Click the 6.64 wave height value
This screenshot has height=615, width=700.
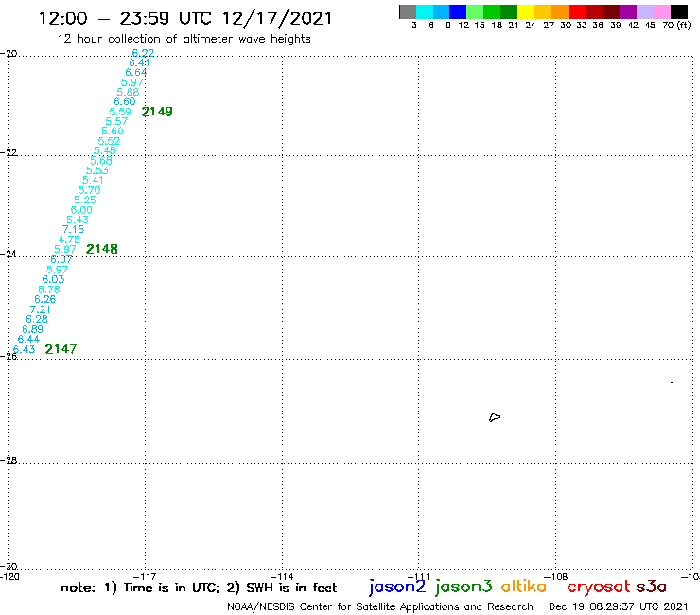(x=135, y=72)
